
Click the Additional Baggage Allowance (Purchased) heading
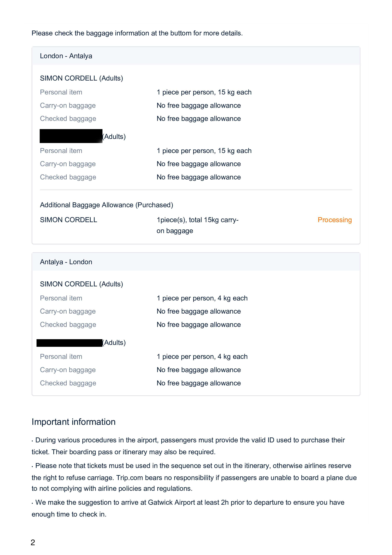pyautogui.click(x=107, y=205)
